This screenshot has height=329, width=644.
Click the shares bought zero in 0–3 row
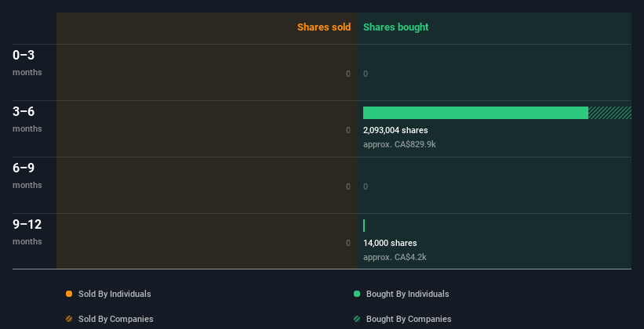366,74
